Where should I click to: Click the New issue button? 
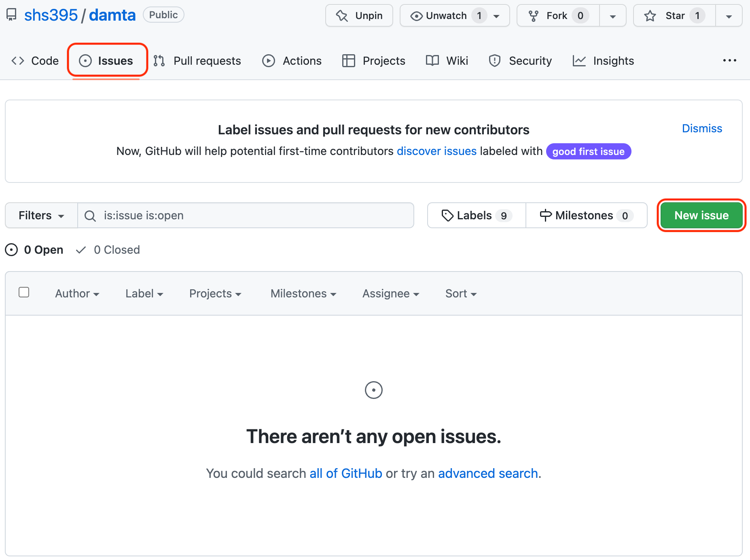tap(701, 215)
